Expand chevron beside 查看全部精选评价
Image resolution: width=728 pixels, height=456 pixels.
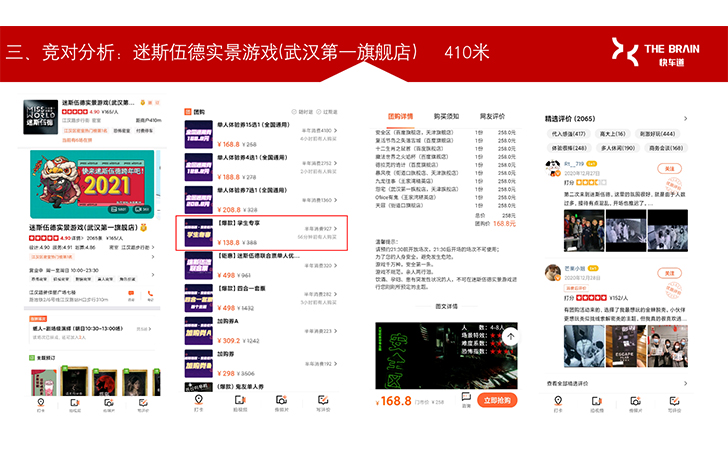point(685,383)
